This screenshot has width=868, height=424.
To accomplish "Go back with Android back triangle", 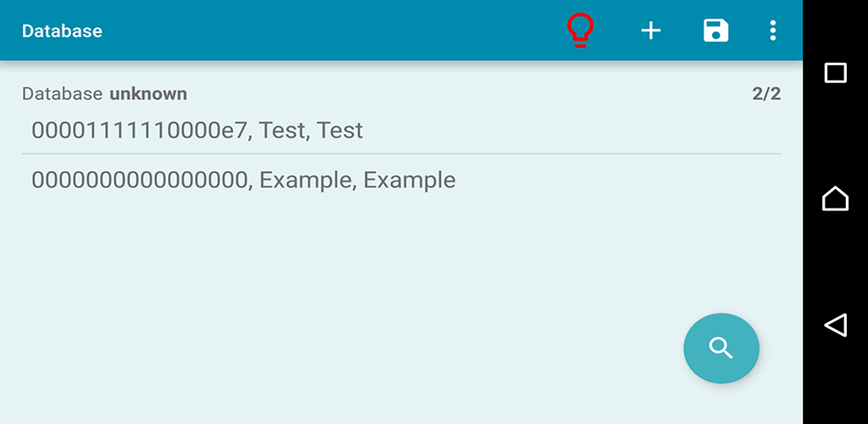I will click(835, 325).
